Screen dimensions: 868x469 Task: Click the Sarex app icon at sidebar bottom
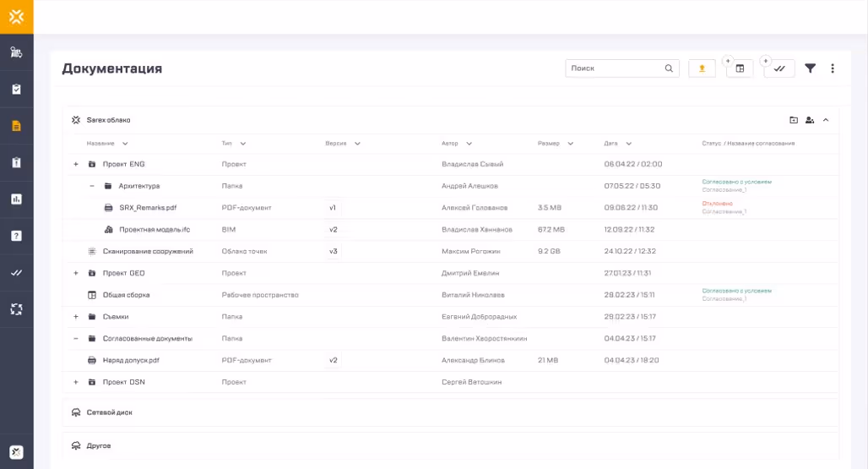tap(17, 452)
